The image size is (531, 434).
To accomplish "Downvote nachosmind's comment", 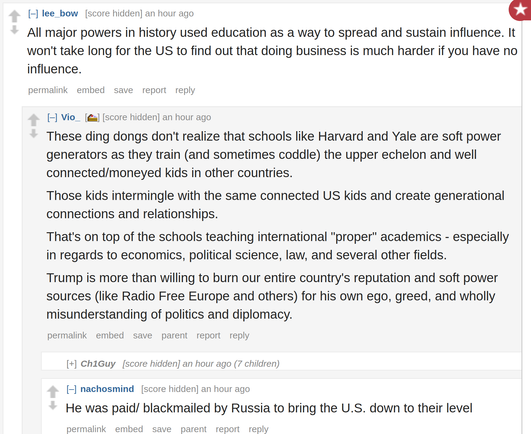I will (53, 405).
